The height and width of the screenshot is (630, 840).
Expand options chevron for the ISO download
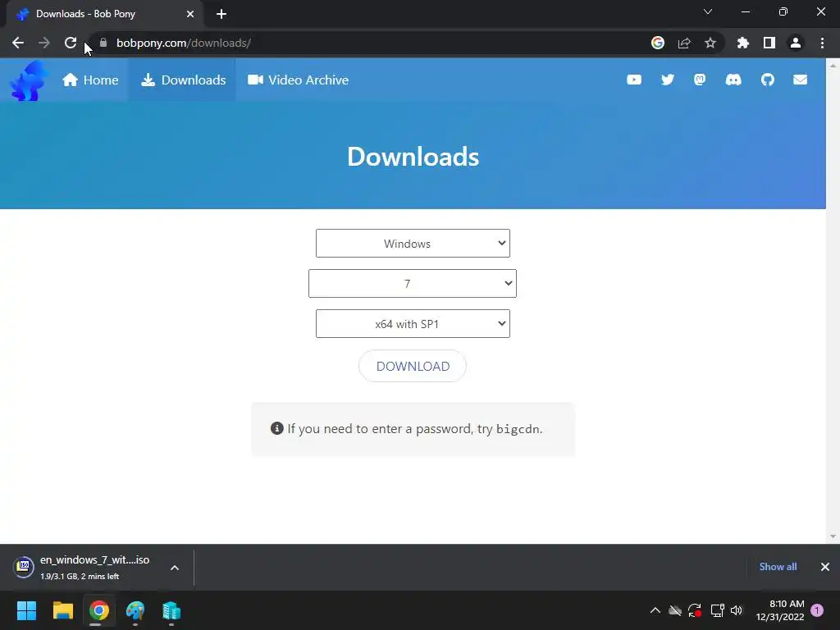pyautogui.click(x=175, y=568)
